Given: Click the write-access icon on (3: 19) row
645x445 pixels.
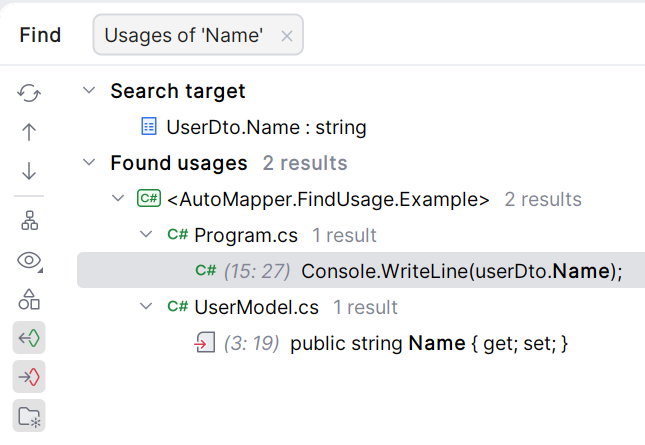Looking at the screenshot, I should (204, 342).
